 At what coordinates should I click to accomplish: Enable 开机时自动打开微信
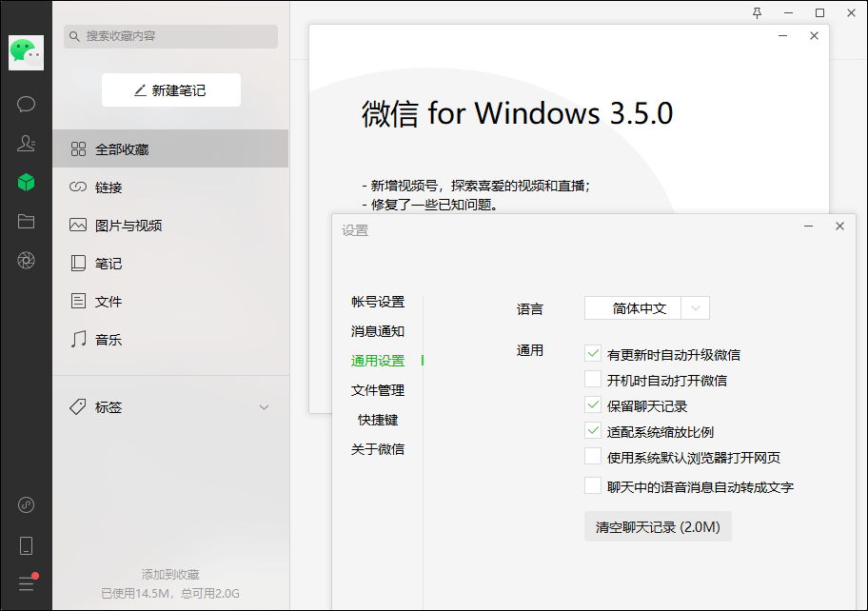pyautogui.click(x=594, y=381)
